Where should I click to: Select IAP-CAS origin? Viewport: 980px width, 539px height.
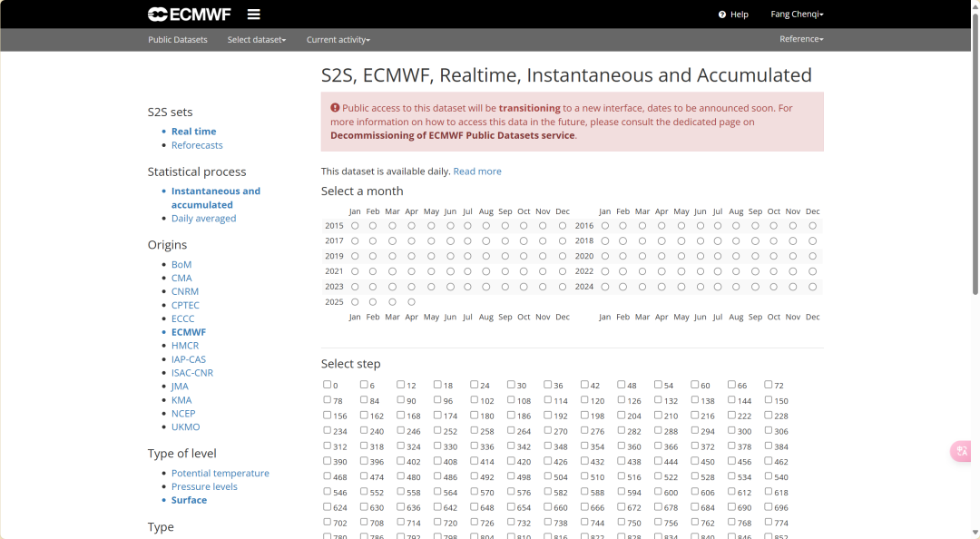(x=188, y=359)
